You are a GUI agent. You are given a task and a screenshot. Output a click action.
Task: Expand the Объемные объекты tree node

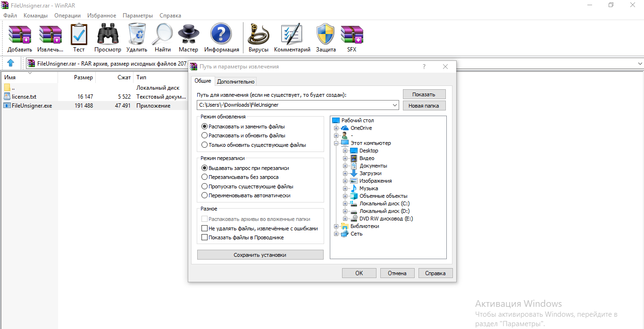pos(345,196)
